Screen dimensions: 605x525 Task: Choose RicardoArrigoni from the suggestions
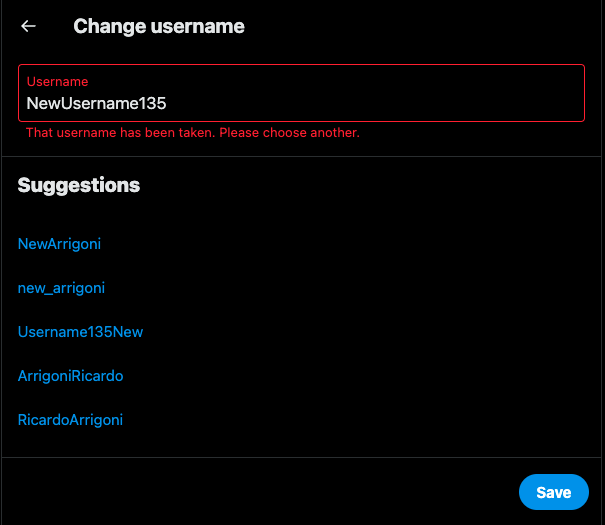[70, 420]
